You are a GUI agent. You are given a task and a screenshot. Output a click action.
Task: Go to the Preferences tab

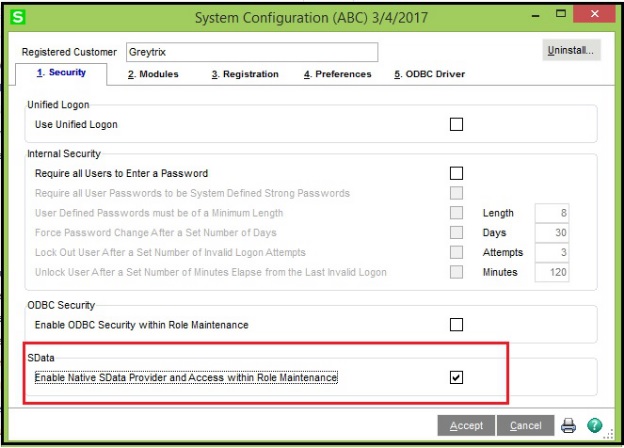point(337,74)
